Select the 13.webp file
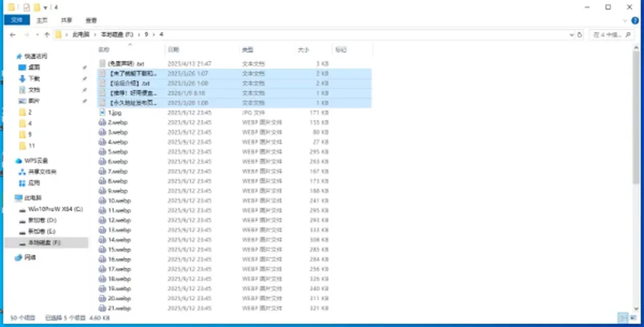644x327 pixels. [119, 230]
